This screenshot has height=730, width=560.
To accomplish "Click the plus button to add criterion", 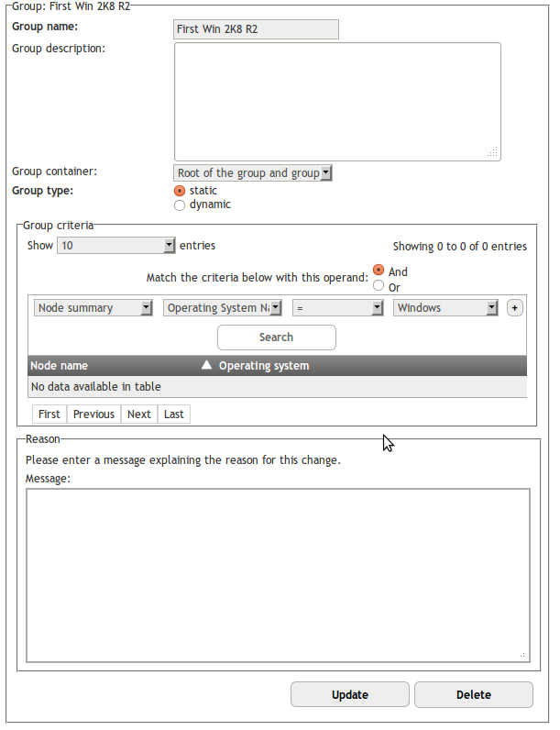I will [514, 308].
